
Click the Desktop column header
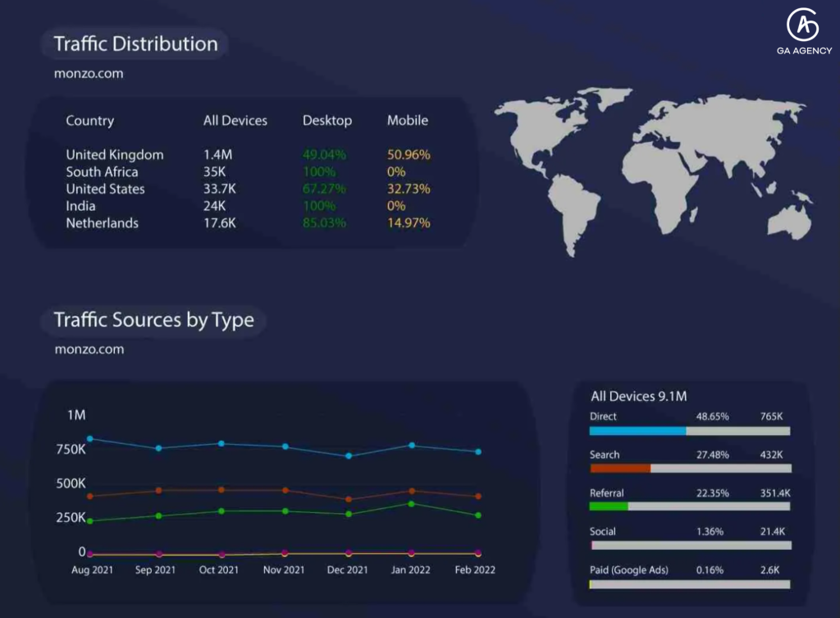tap(327, 121)
